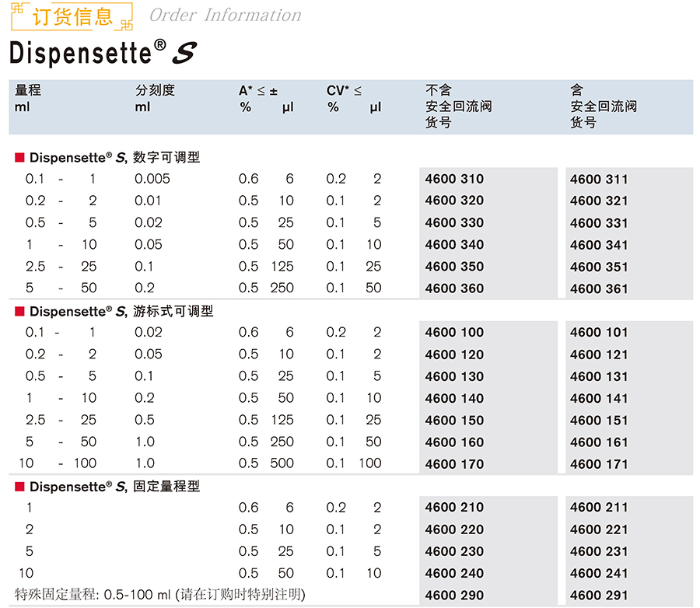Click the red square beside 固定量程型 heading

click(20, 487)
